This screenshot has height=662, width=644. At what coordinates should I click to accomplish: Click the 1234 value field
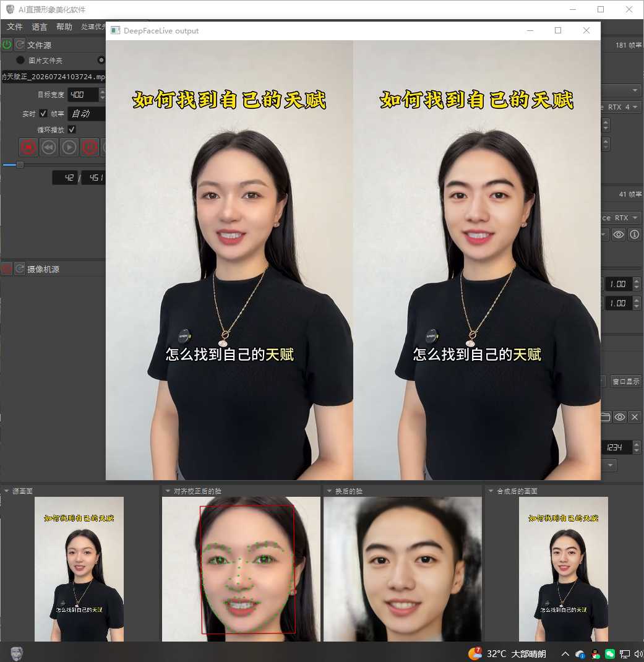617,447
